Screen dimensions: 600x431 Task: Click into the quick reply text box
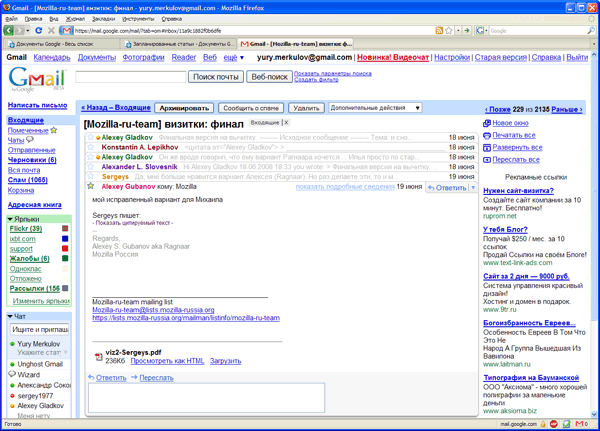206,398
